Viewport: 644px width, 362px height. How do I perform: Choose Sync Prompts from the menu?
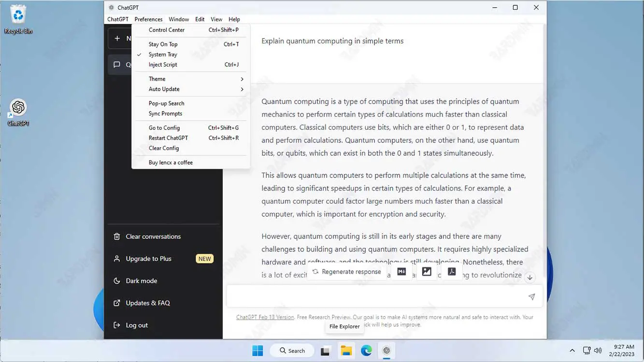(191, 114)
